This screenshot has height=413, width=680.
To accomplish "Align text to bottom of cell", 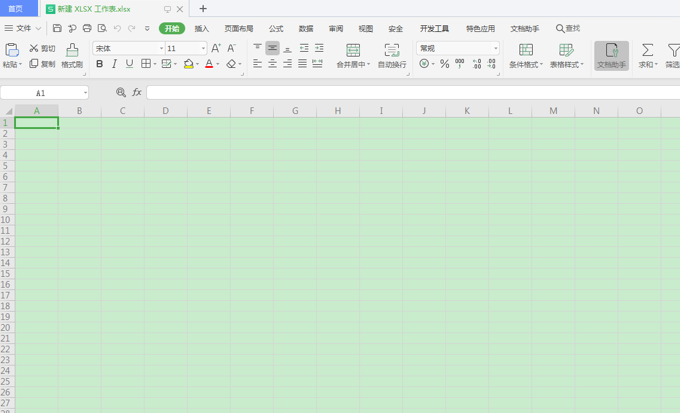I will point(287,48).
